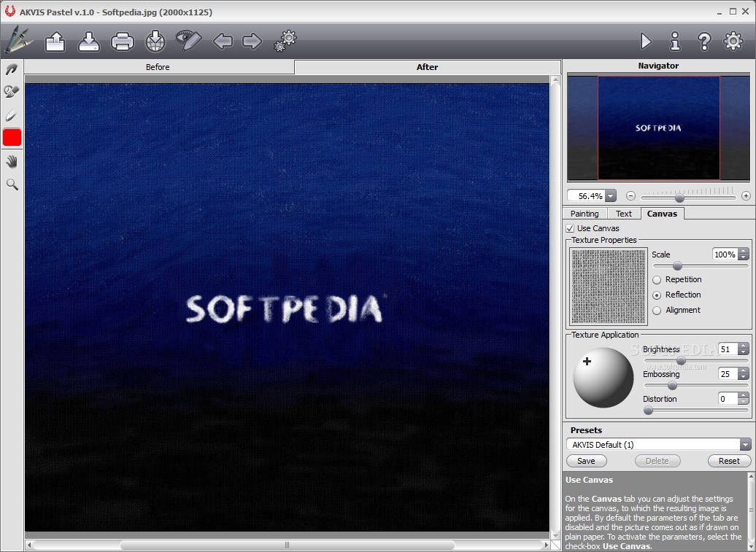Click the Embossing slider
The height and width of the screenshot is (552, 756).
695,385
